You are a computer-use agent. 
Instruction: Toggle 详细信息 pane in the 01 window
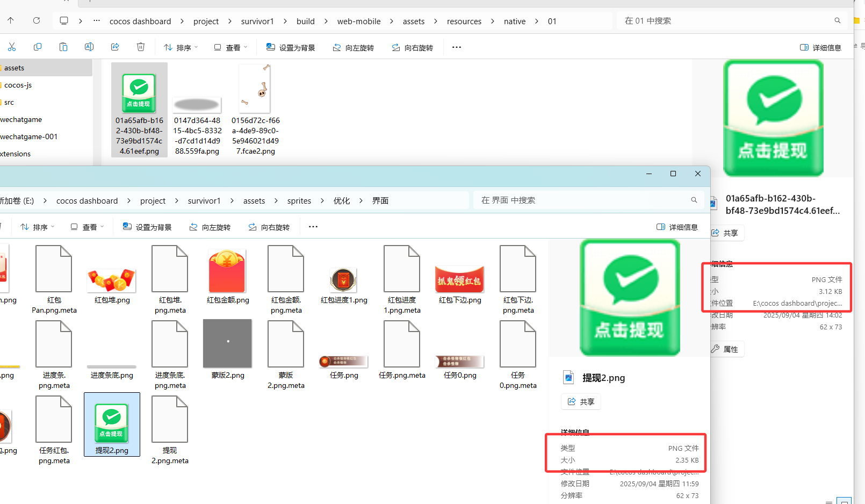(820, 48)
